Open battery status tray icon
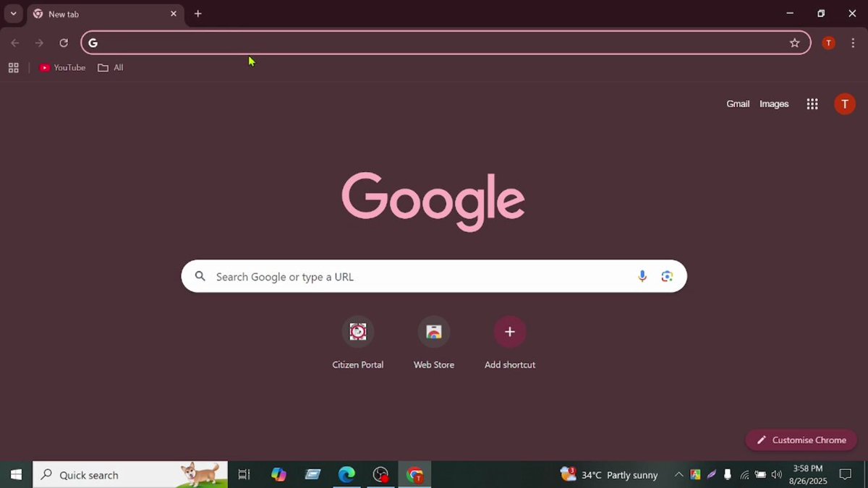This screenshot has width=868, height=488. point(760,475)
